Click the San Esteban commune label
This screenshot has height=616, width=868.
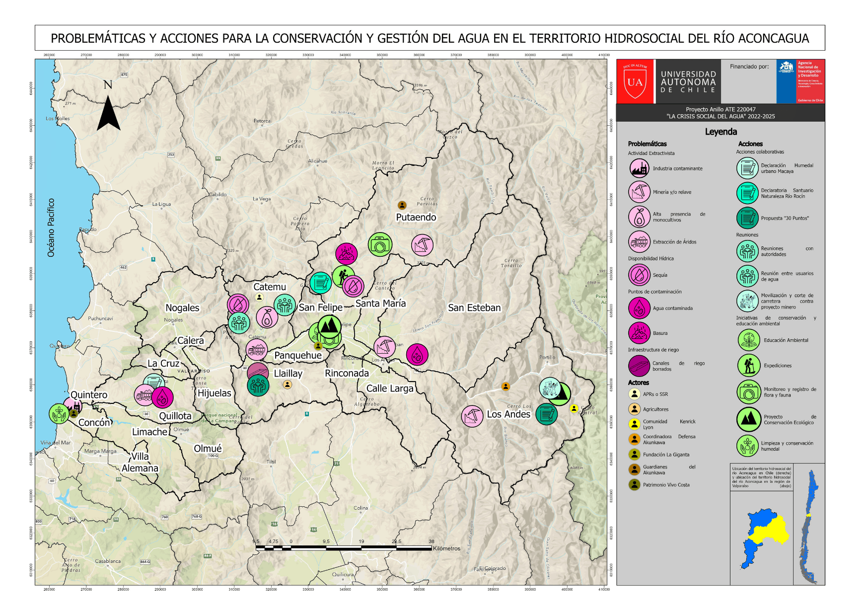tap(474, 308)
